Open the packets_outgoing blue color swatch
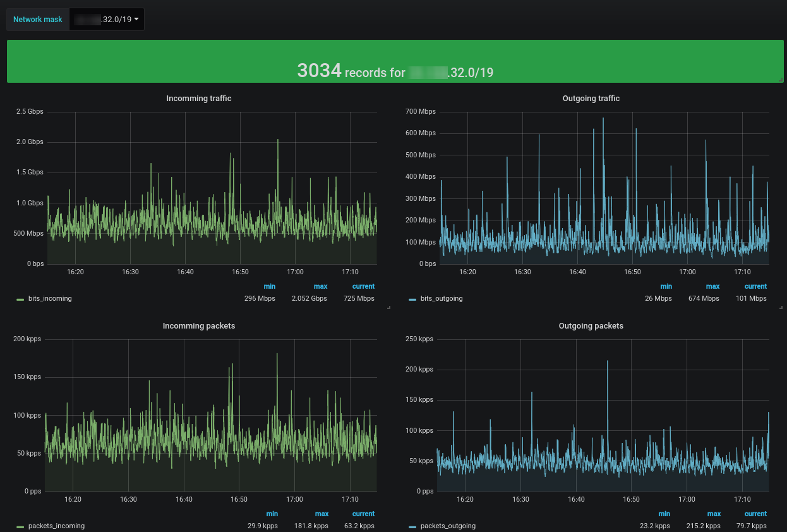 tap(412, 526)
